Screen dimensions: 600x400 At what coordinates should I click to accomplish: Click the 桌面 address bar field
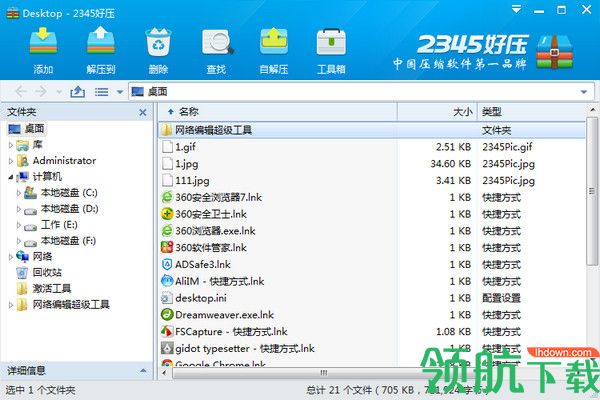[361, 91]
